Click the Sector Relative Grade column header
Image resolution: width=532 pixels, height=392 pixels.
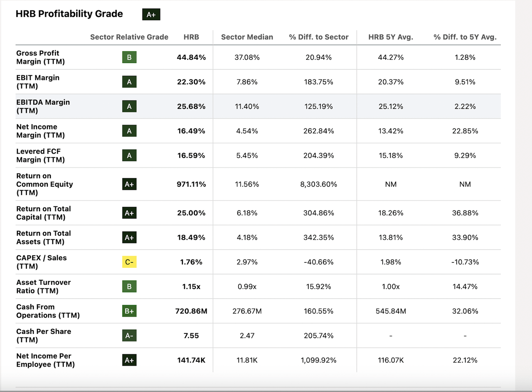[x=129, y=37]
